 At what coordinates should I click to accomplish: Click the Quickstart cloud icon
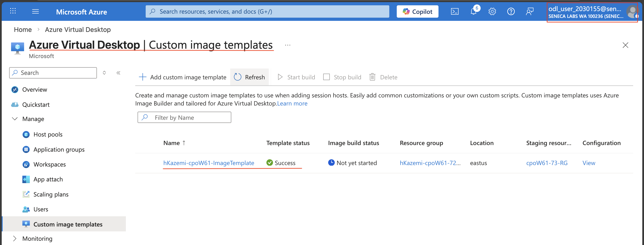[x=15, y=104]
